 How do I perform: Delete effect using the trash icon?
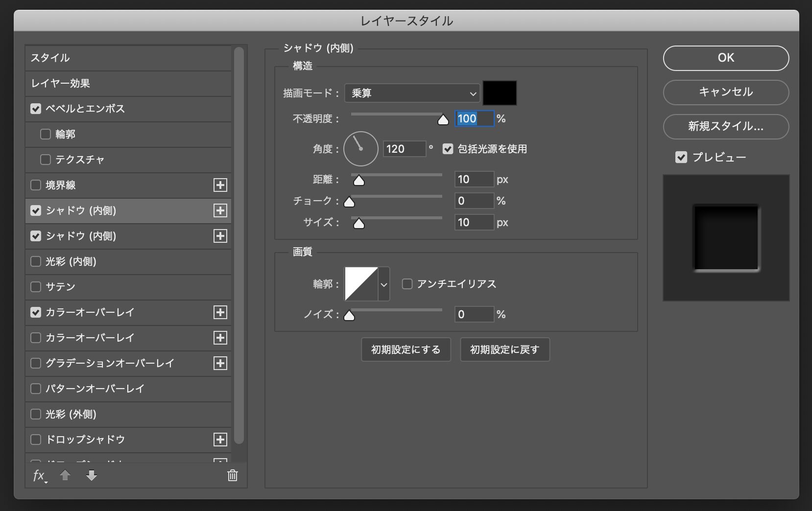pos(233,475)
